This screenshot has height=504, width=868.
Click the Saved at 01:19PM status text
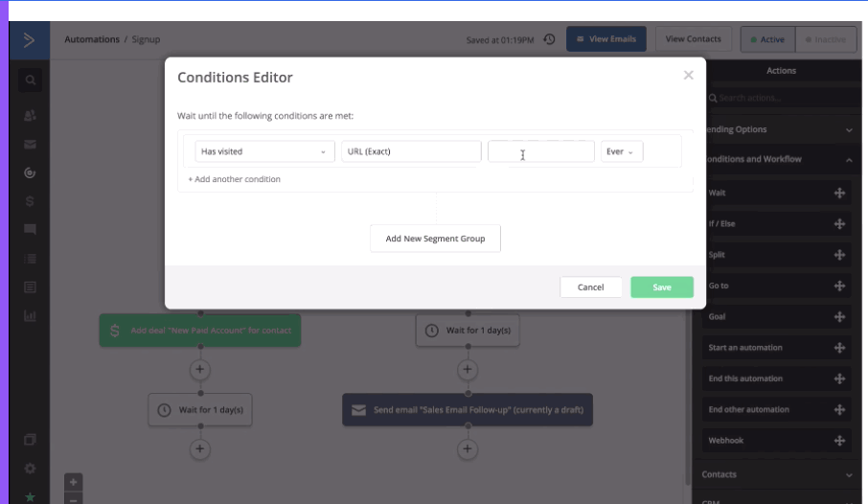pos(500,40)
